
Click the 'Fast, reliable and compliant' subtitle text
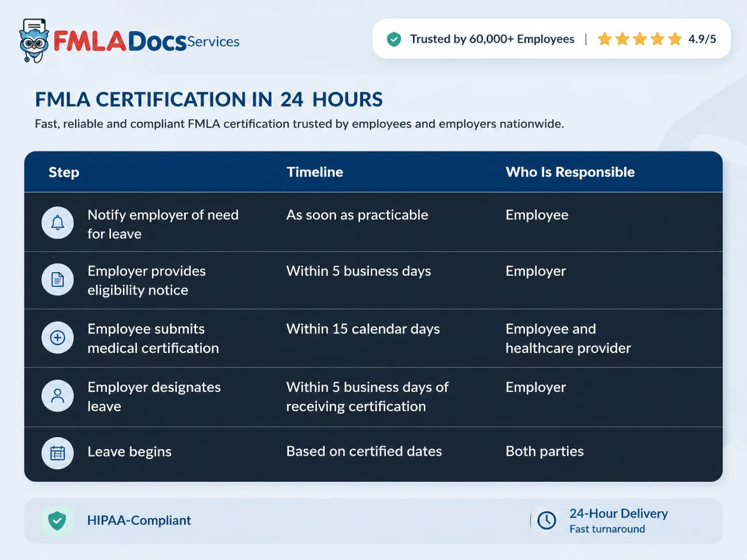[x=299, y=124]
